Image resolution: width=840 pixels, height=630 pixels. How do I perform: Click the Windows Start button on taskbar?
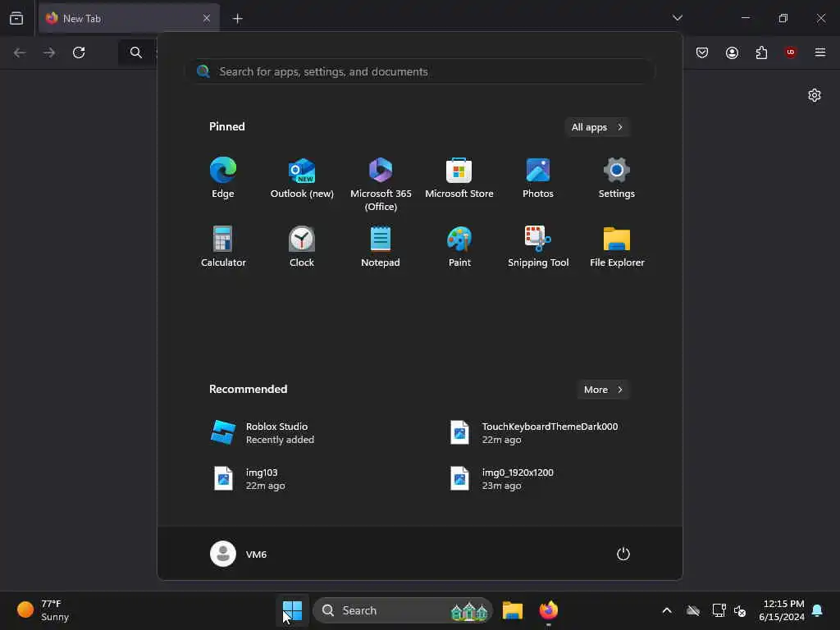tap(293, 610)
